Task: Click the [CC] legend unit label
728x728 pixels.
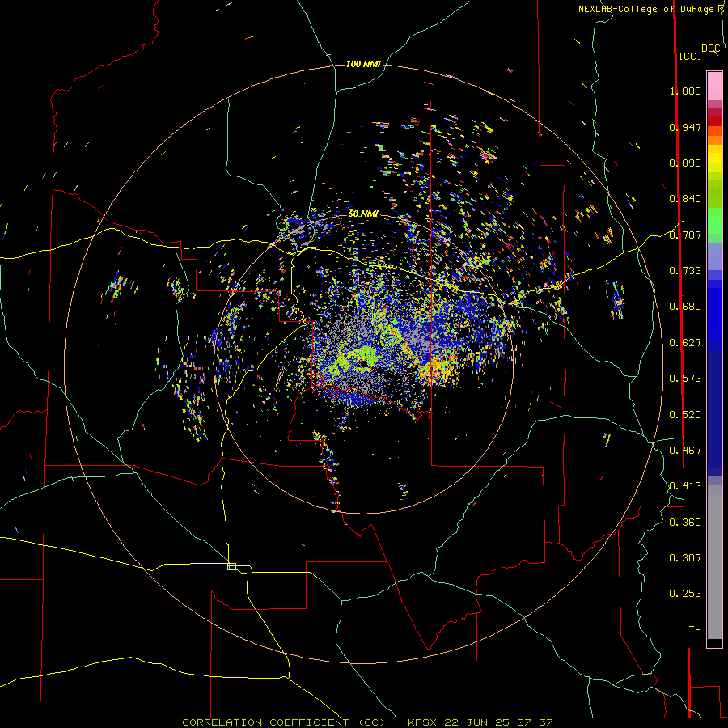Action: pyautogui.click(x=690, y=56)
